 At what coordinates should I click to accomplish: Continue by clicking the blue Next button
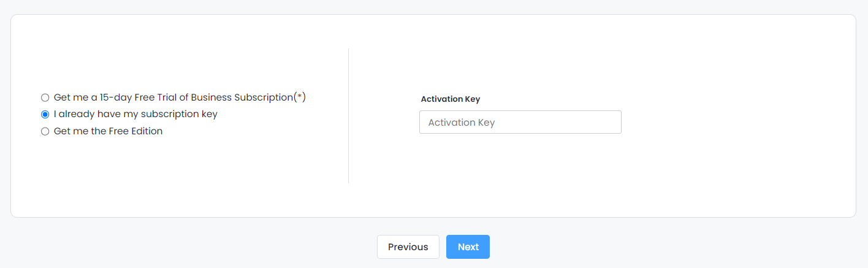pyautogui.click(x=468, y=247)
